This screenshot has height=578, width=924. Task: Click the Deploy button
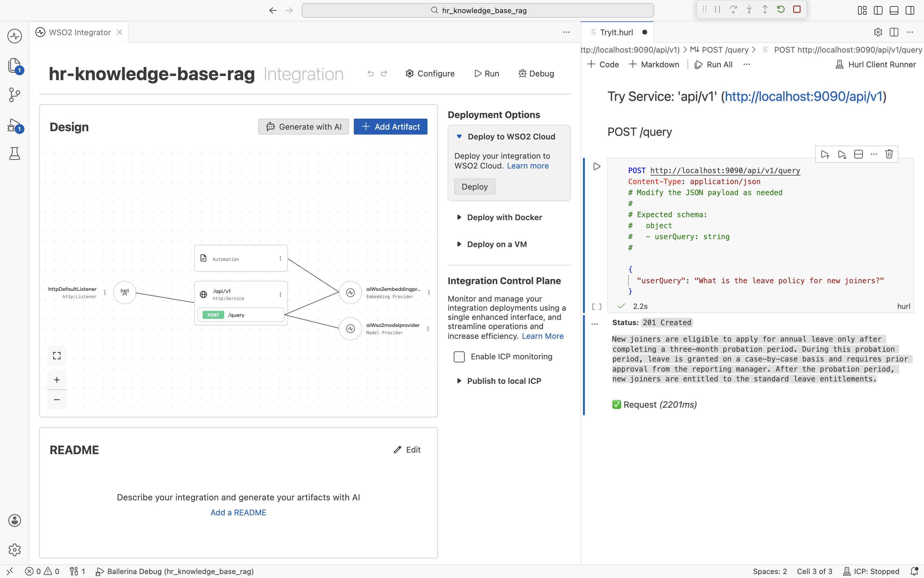pos(475,187)
